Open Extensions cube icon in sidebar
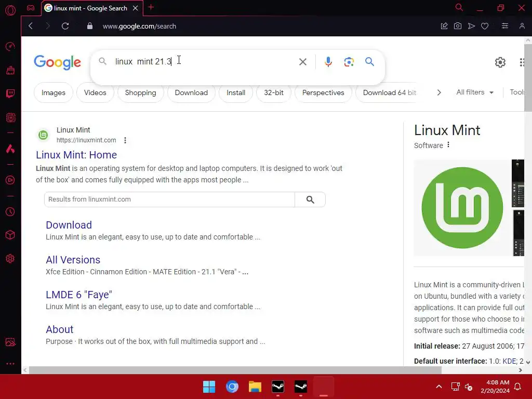This screenshot has width=532, height=399. 10,235
